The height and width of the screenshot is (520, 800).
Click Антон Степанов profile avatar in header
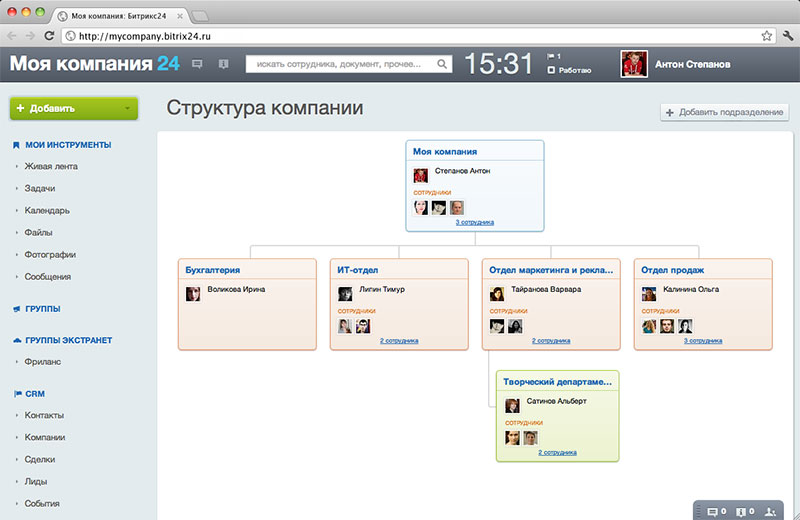click(634, 64)
